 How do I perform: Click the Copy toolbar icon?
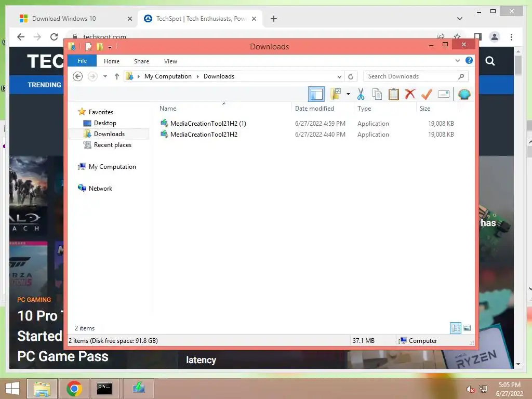[x=377, y=94]
